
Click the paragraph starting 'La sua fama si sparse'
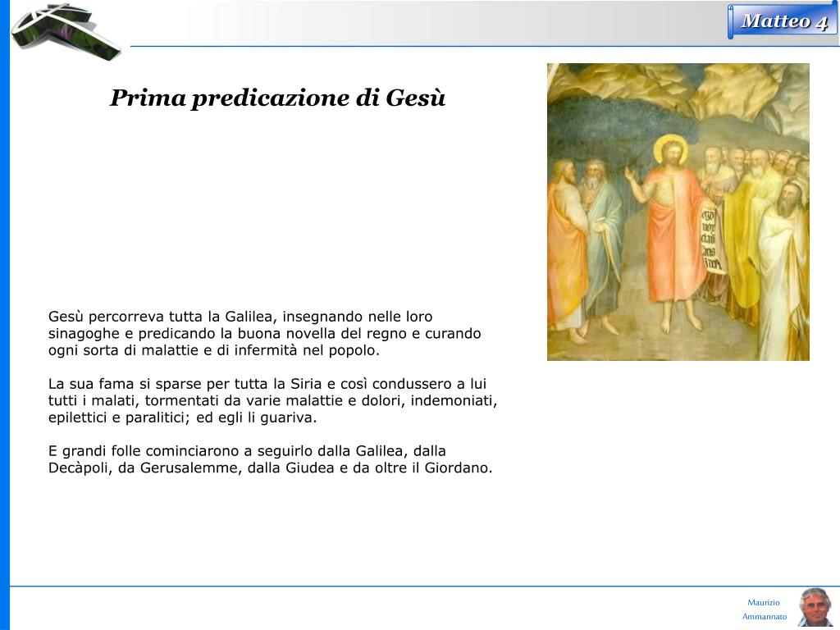[x=272, y=400]
